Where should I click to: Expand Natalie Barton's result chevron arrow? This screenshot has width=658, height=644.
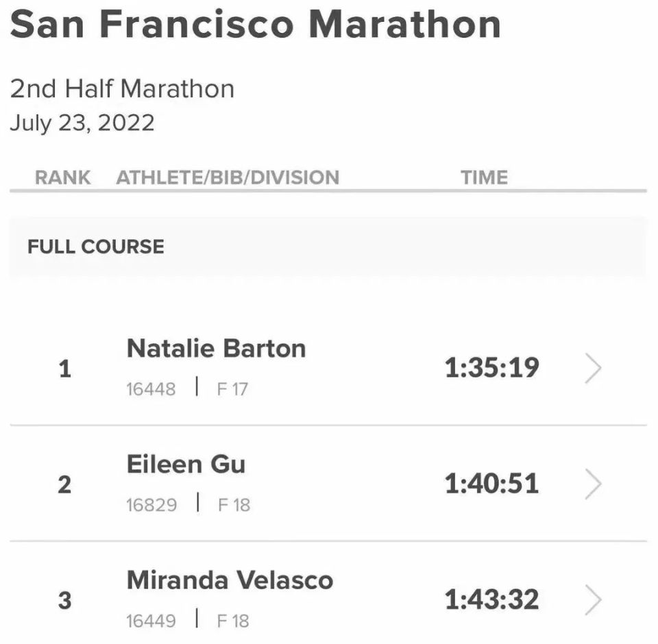[x=594, y=369]
